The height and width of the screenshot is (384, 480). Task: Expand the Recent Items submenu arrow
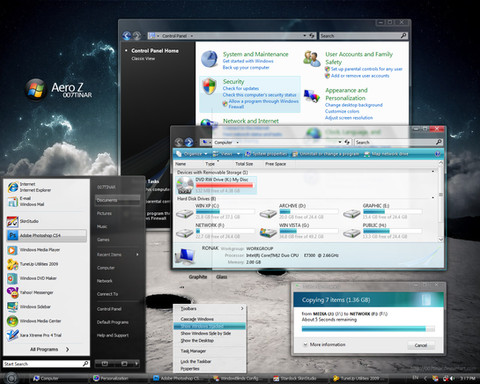coord(137,254)
